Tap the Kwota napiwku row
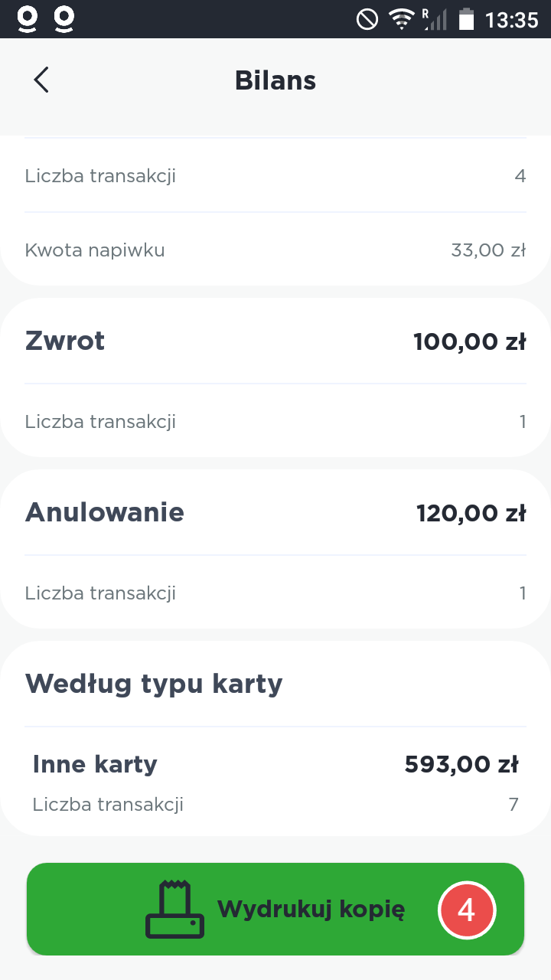The image size is (551, 980). click(275, 250)
